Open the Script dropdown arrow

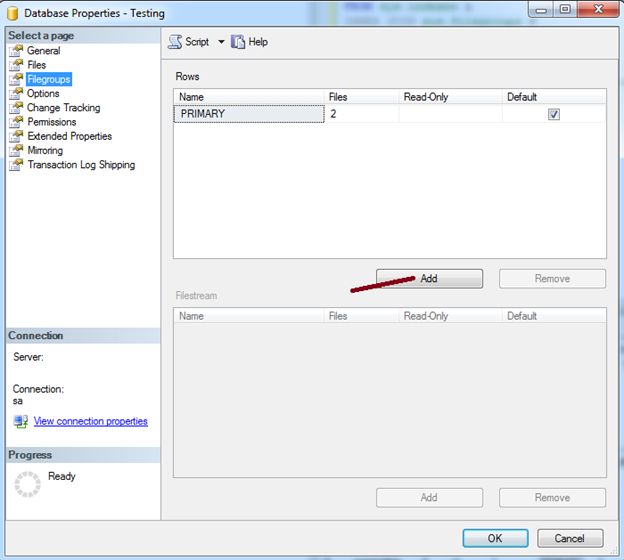pyautogui.click(x=221, y=42)
